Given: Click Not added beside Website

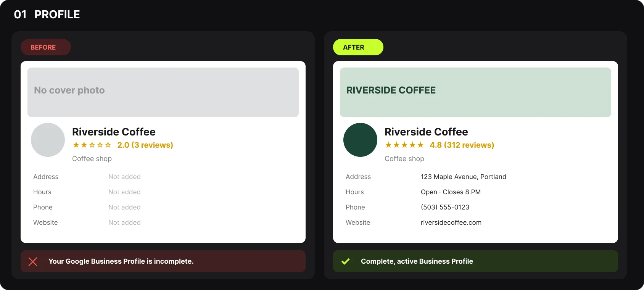Looking at the screenshot, I should pyautogui.click(x=124, y=222).
